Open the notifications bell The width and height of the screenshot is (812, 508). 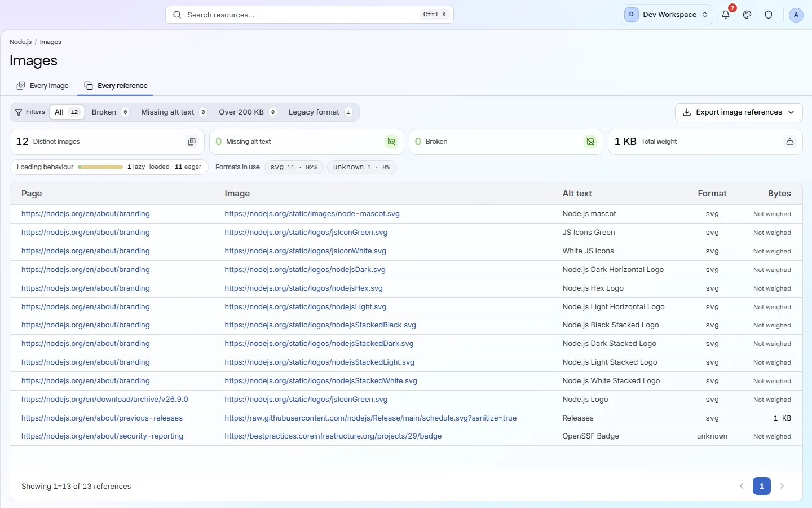[x=726, y=15]
